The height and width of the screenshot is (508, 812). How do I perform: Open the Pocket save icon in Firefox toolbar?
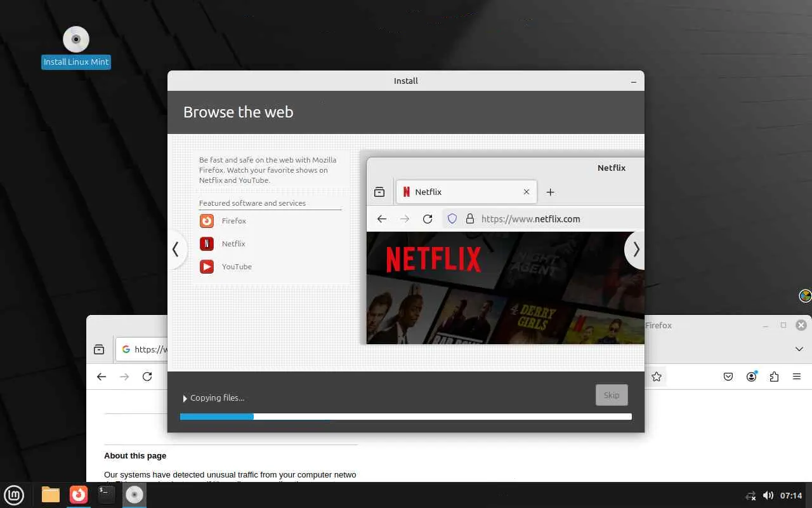(728, 377)
